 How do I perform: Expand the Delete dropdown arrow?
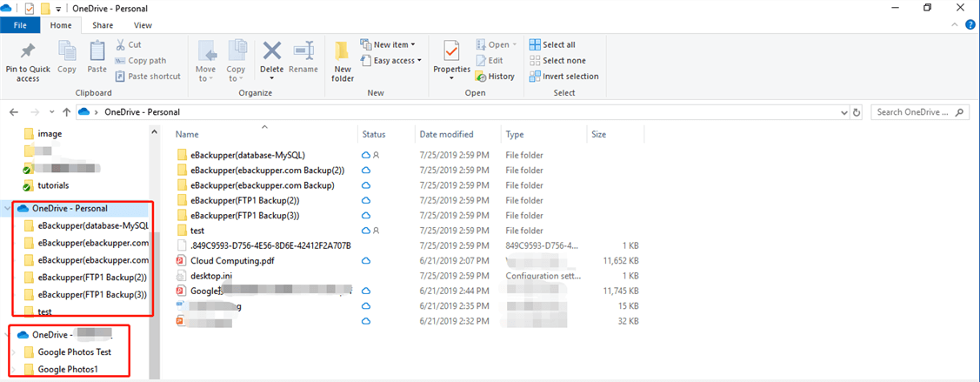click(272, 79)
